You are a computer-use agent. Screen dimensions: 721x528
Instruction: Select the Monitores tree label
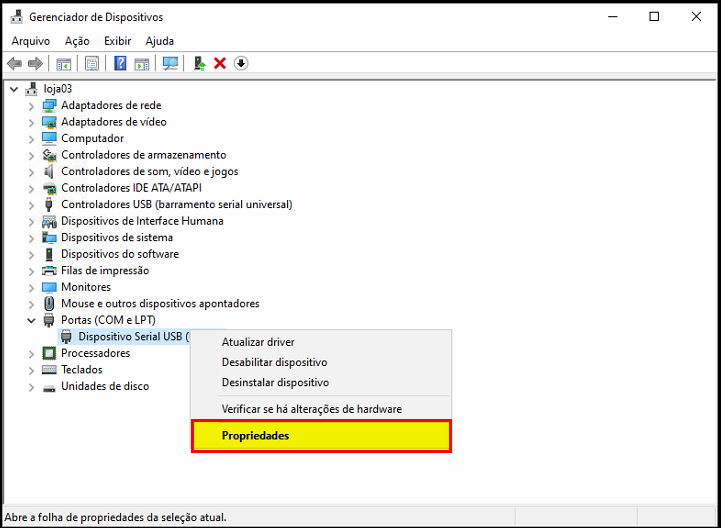click(x=86, y=287)
